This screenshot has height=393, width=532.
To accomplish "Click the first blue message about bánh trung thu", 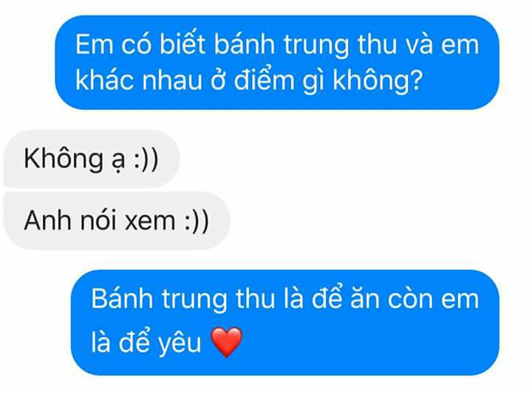I will pos(277,62).
